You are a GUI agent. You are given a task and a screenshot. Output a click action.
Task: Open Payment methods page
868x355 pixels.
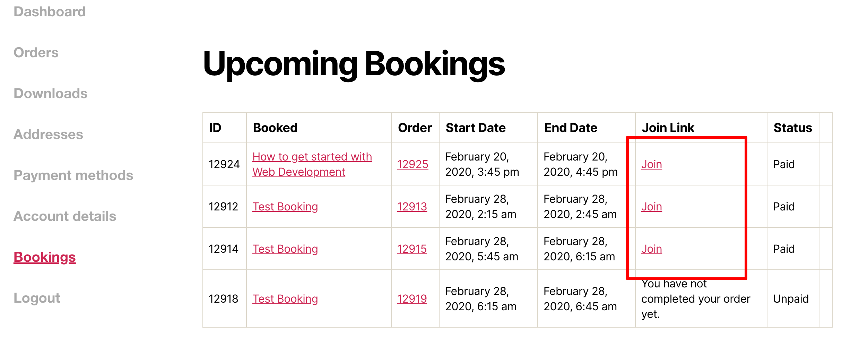[x=73, y=175]
